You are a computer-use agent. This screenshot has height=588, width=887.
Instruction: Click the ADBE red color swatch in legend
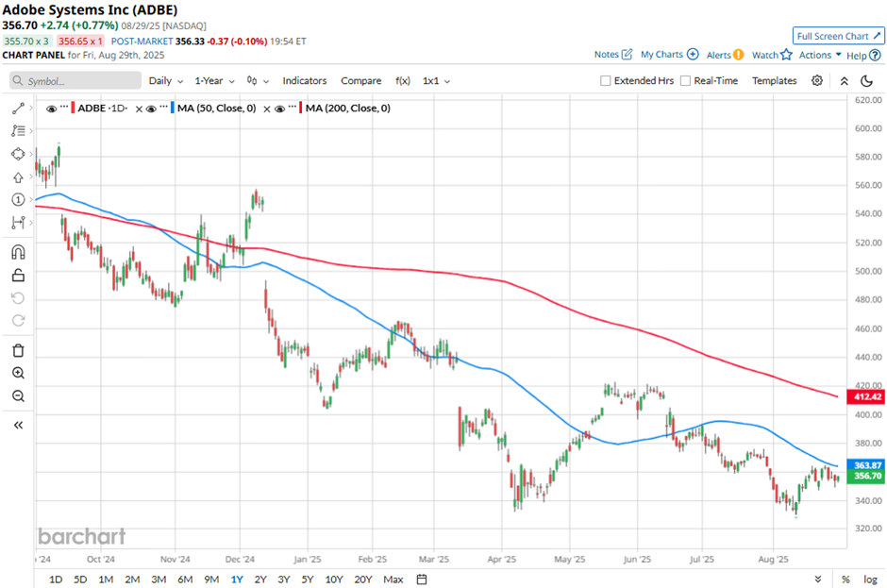(73, 109)
